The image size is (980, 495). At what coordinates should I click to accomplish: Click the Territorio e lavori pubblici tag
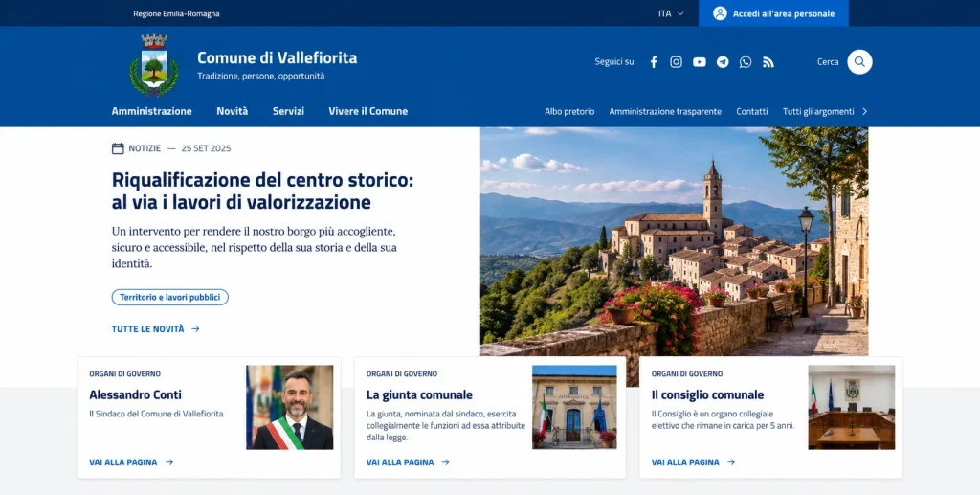click(170, 298)
